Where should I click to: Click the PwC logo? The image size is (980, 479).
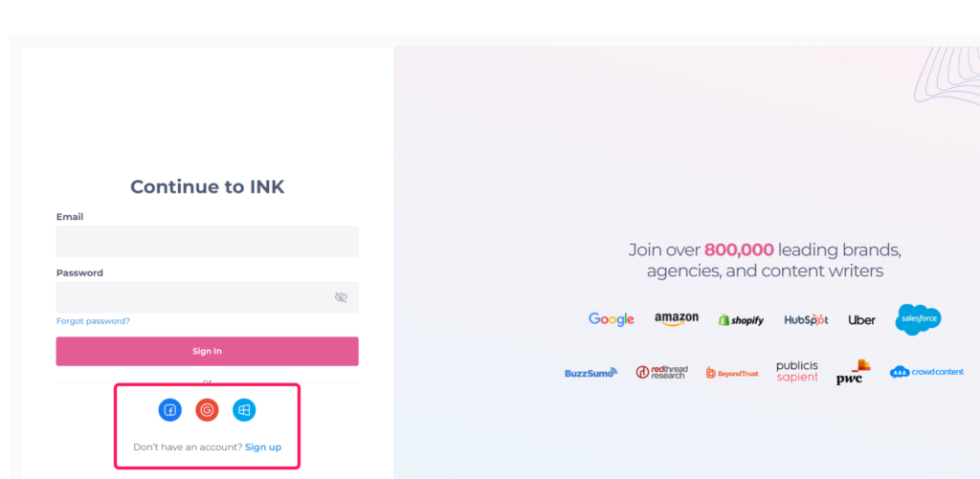(853, 372)
